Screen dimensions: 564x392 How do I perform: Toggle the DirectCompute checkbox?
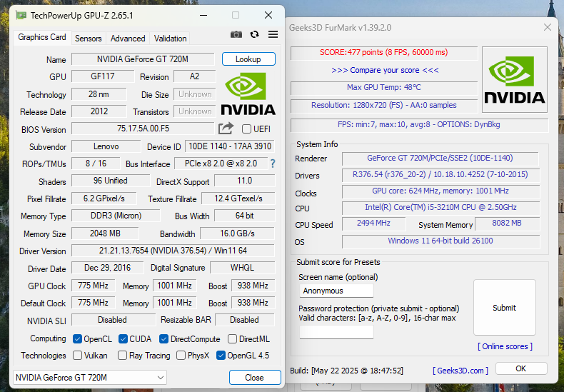[x=164, y=338]
